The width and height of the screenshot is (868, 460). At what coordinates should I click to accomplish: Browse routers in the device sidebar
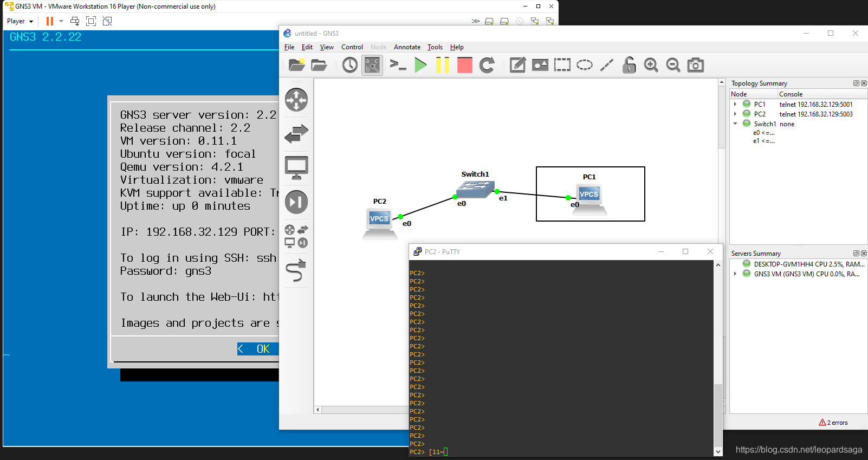coord(296,100)
